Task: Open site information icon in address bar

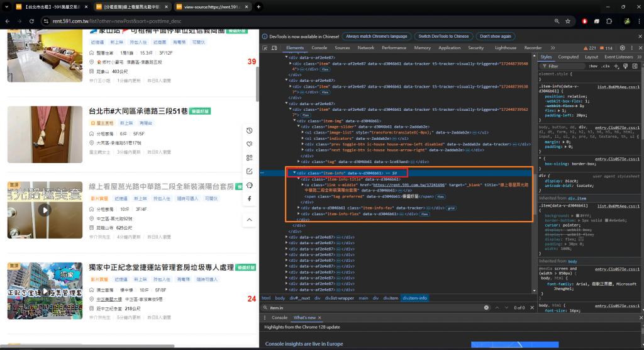Action: click(46, 21)
